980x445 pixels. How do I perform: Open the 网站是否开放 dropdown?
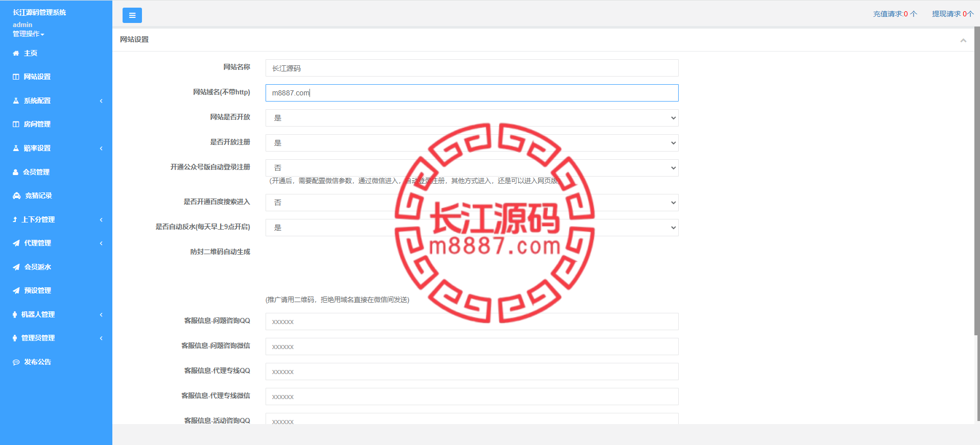point(472,118)
